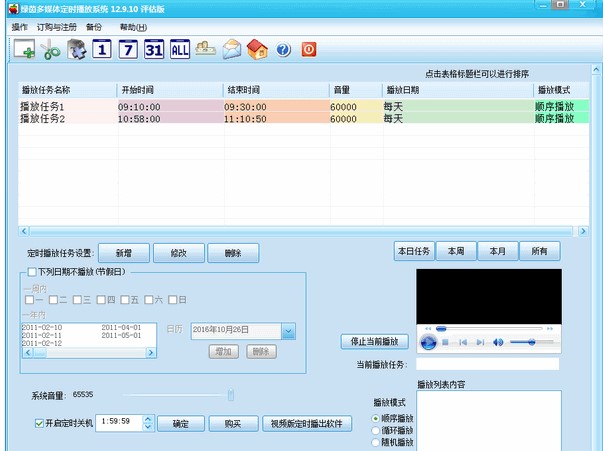Open help with the blue question mark icon
This screenshot has width=603, height=451.
[x=283, y=49]
